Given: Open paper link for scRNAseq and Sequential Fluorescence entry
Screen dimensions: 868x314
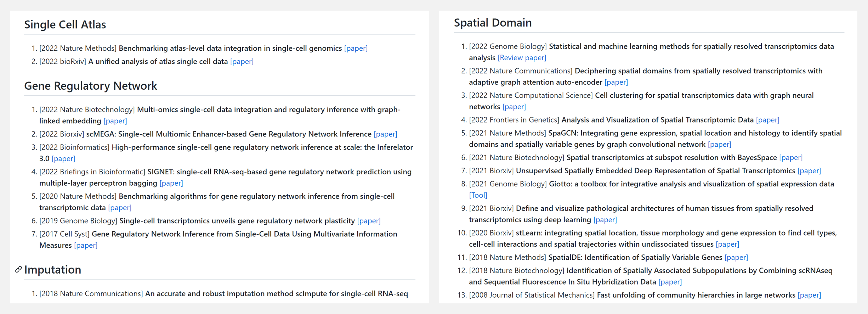Looking at the screenshot, I should pyautogui.click(x=670, y=282).
